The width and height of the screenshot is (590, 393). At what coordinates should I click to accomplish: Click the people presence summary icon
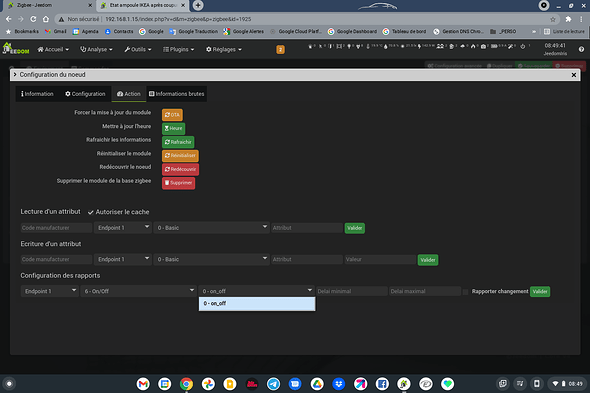click(440, 46)
